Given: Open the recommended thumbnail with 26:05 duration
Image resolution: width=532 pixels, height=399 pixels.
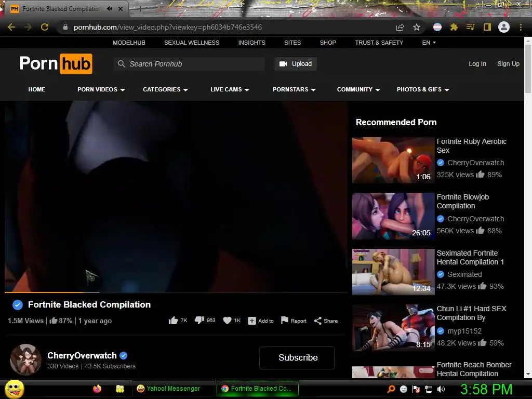Looking at the screenshot, I should 393,216.
